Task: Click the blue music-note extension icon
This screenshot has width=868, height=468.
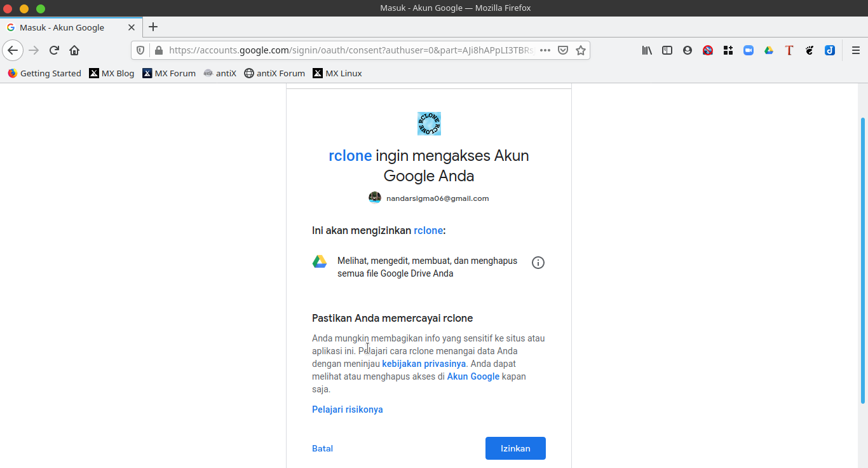Action: [830, 50]
